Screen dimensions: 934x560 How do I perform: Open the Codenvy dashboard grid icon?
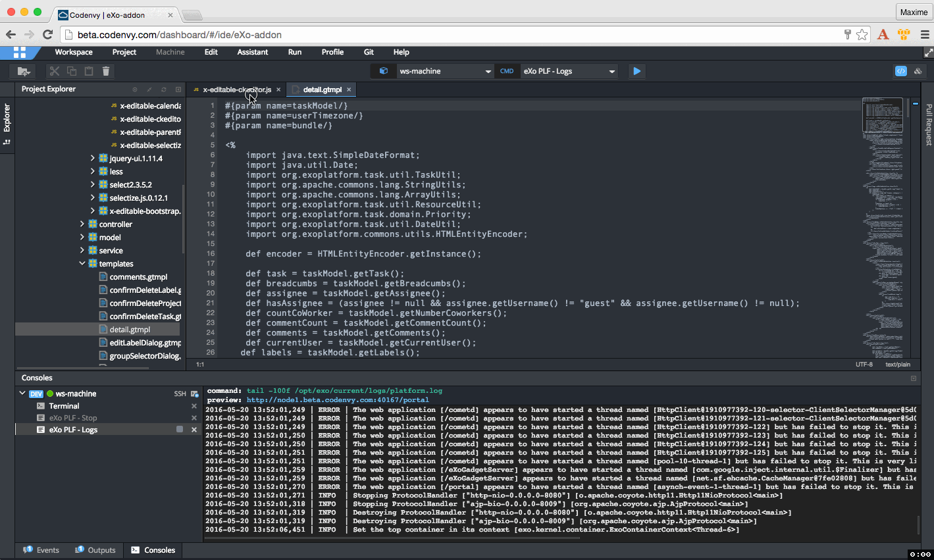pos(19,53)
